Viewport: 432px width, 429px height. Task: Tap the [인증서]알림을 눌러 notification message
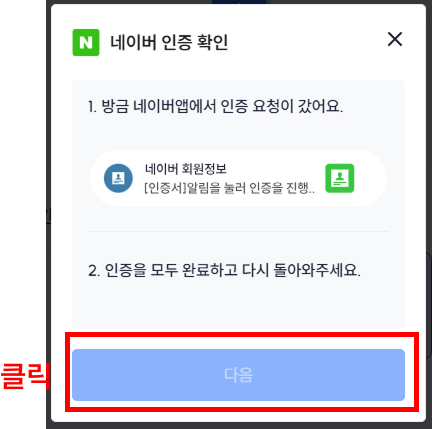229,188
